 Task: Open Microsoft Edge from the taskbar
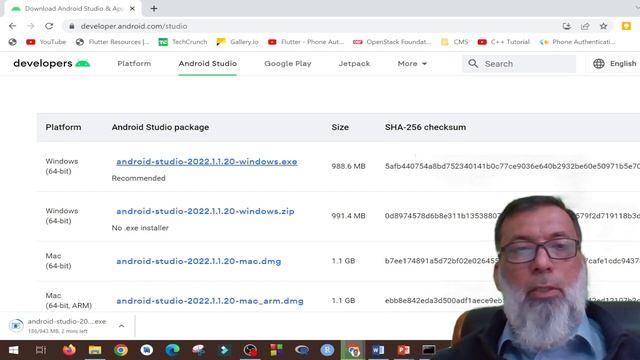point(173,350)
